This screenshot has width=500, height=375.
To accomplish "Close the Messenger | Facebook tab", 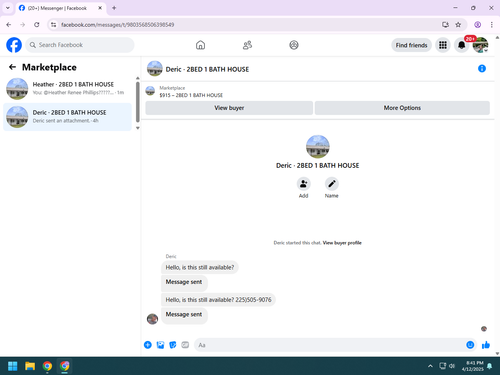I will (x=100, y=8).
